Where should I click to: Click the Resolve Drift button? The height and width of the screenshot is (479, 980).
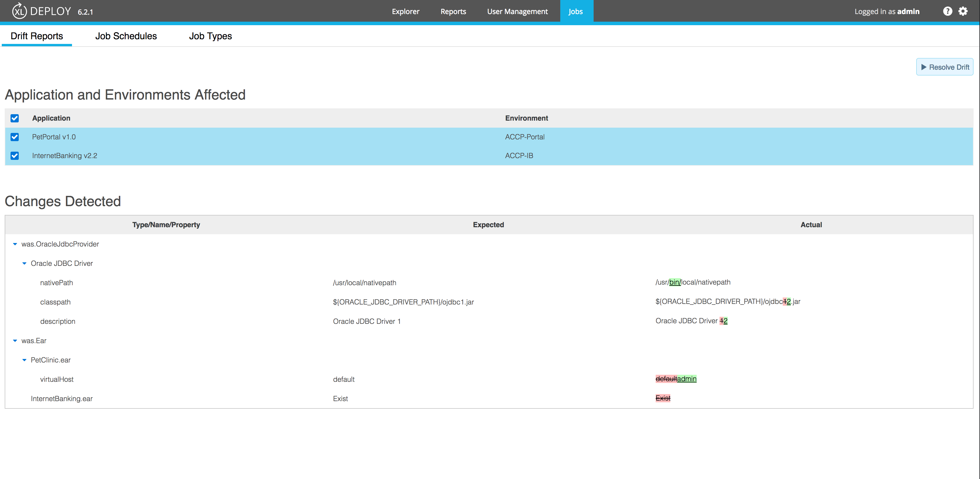pyautogui.click(x=944, y=67)
